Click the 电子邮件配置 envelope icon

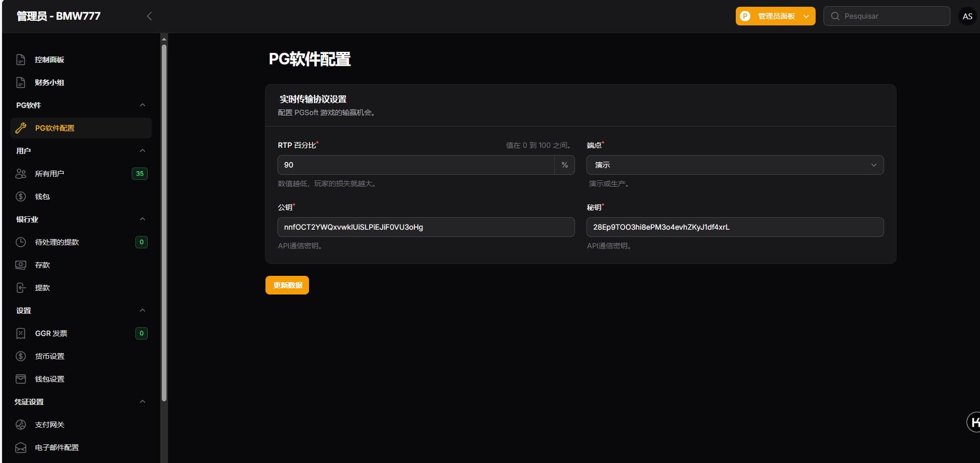(x=21, y=447)
